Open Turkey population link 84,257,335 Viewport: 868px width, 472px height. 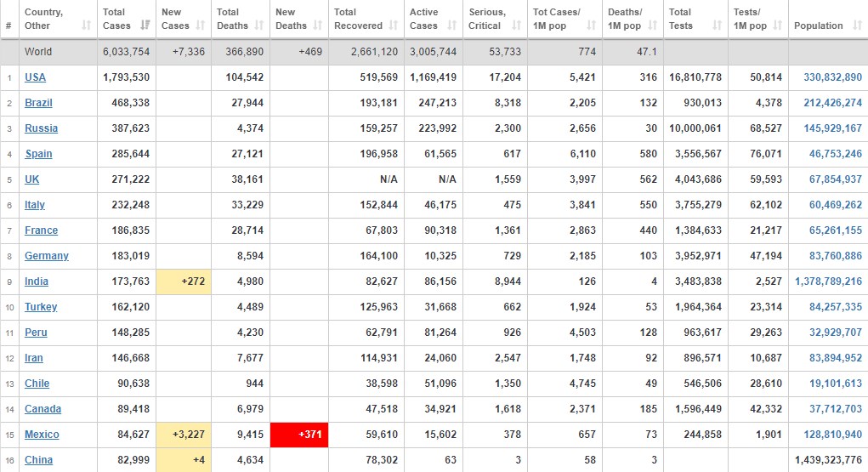(x=836, y=307)
